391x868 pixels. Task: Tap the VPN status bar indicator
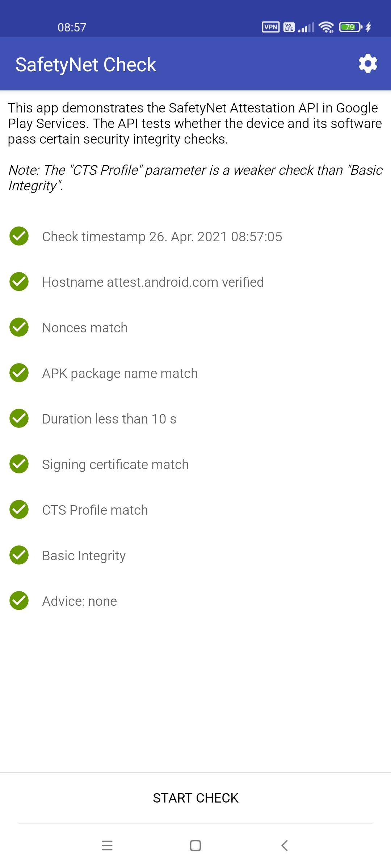271,27
